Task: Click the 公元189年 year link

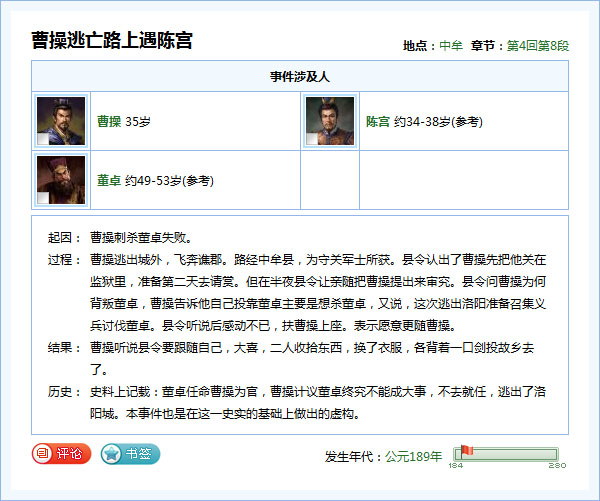Action: point(413,456)
